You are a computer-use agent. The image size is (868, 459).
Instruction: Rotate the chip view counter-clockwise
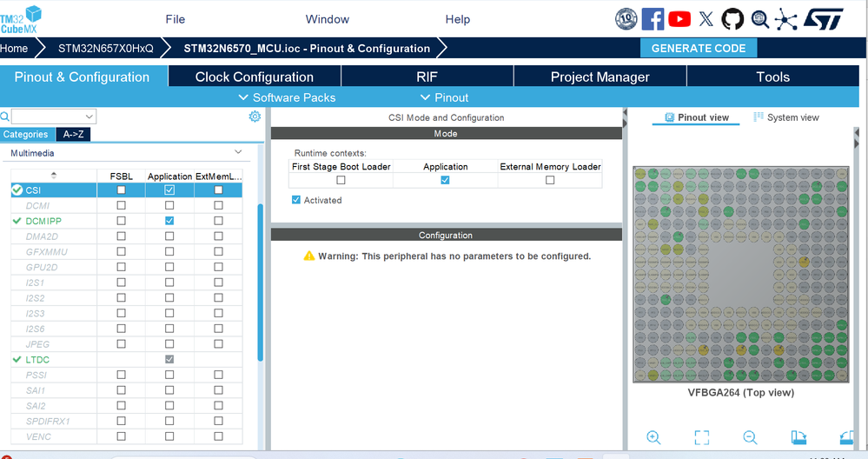847,437
